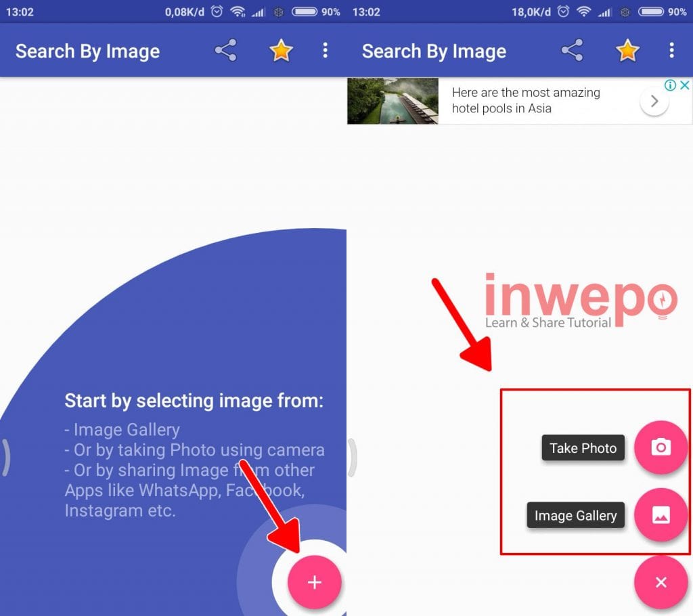Tap the share icon in left screen
Viewport: 693px width, 616px height.
coord(226,50)
